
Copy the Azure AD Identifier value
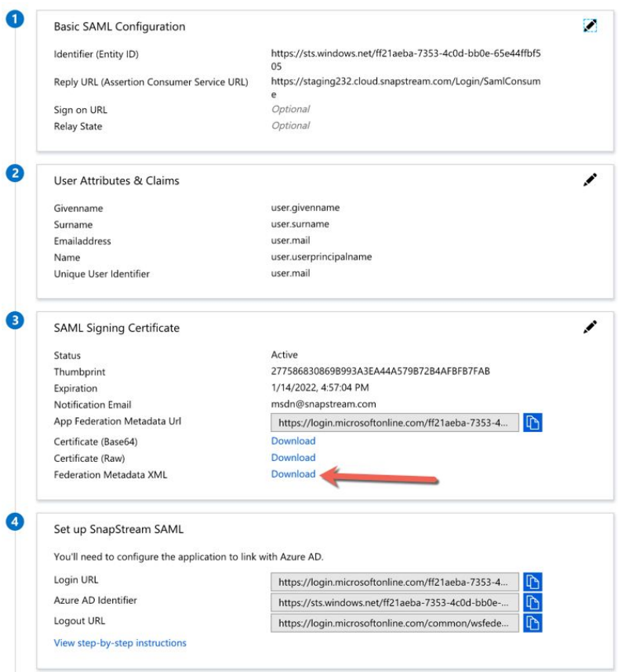533,602
